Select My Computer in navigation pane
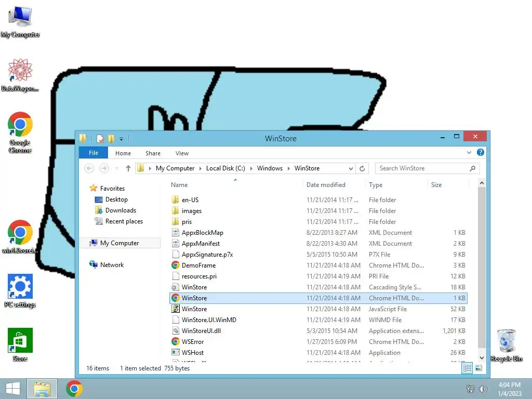This screenshot has height=399, width=532. [119, 243]
